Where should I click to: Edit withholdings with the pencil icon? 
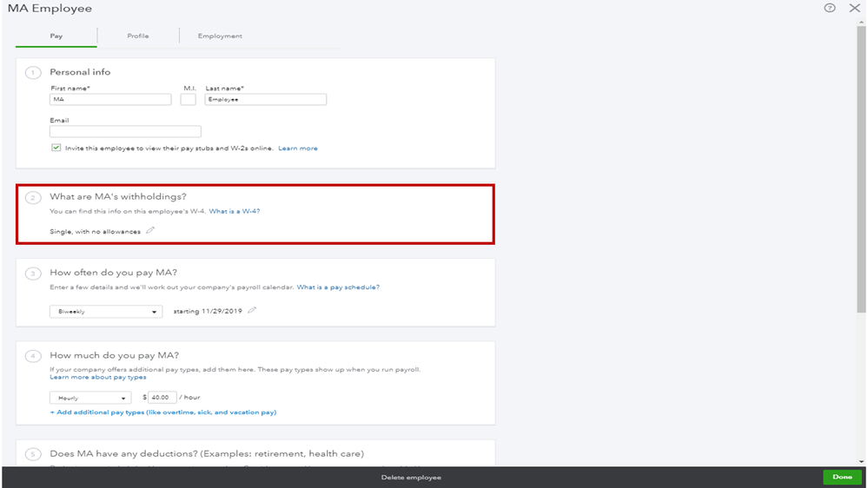(x=150, y=230)
